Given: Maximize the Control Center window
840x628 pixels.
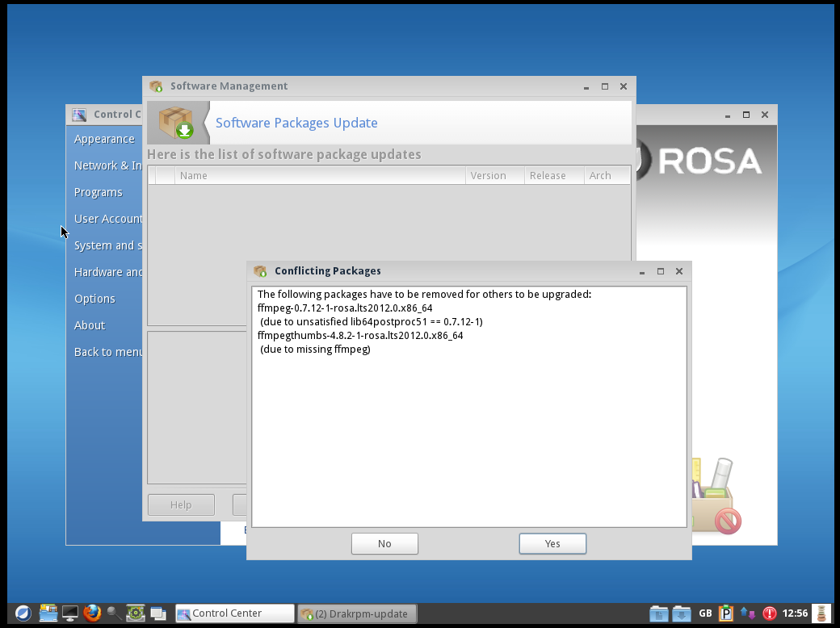Looking at the screenshot, I should click(x=746, y=115).
